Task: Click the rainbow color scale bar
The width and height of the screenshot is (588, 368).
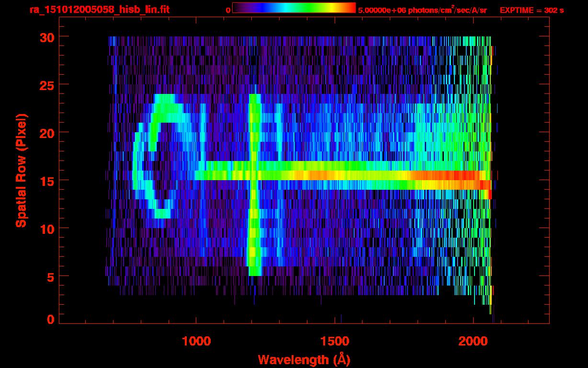Action: pos(294,8)
